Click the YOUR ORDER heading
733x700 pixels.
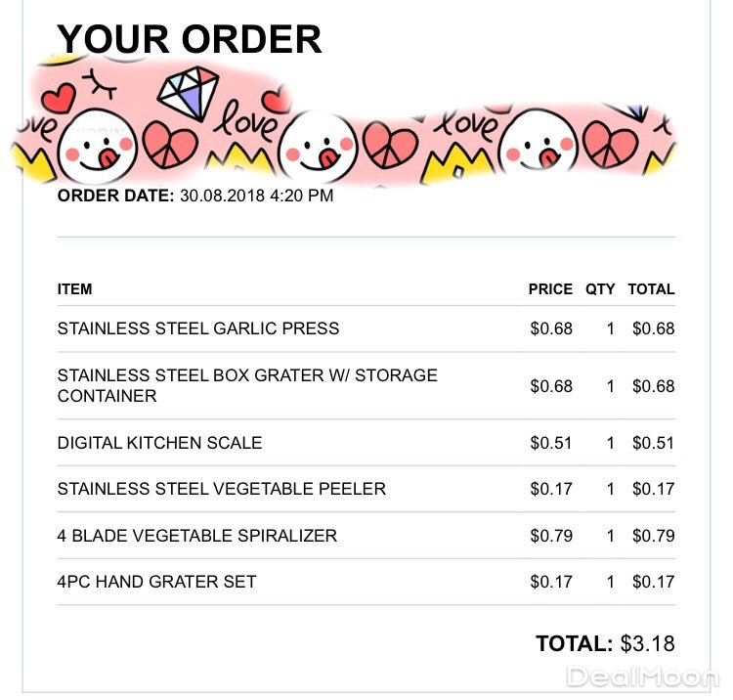190,39
